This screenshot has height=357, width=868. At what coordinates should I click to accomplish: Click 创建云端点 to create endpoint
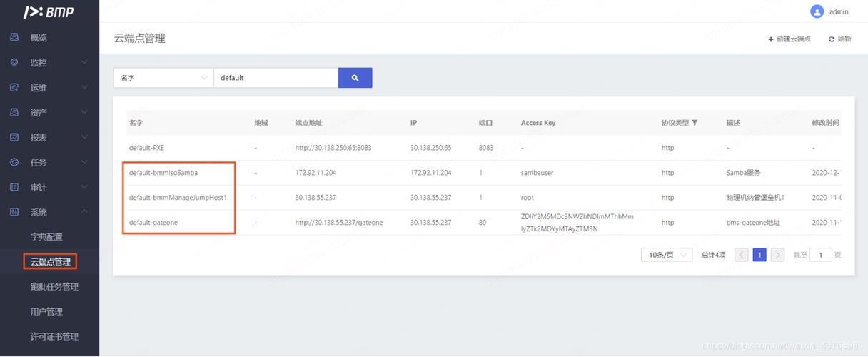pos(789,39)
